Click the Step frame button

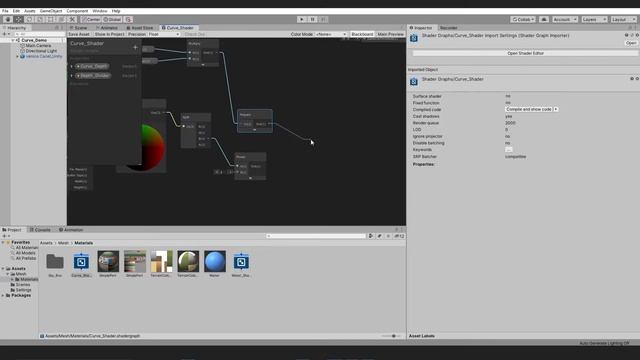coord(323,19)
